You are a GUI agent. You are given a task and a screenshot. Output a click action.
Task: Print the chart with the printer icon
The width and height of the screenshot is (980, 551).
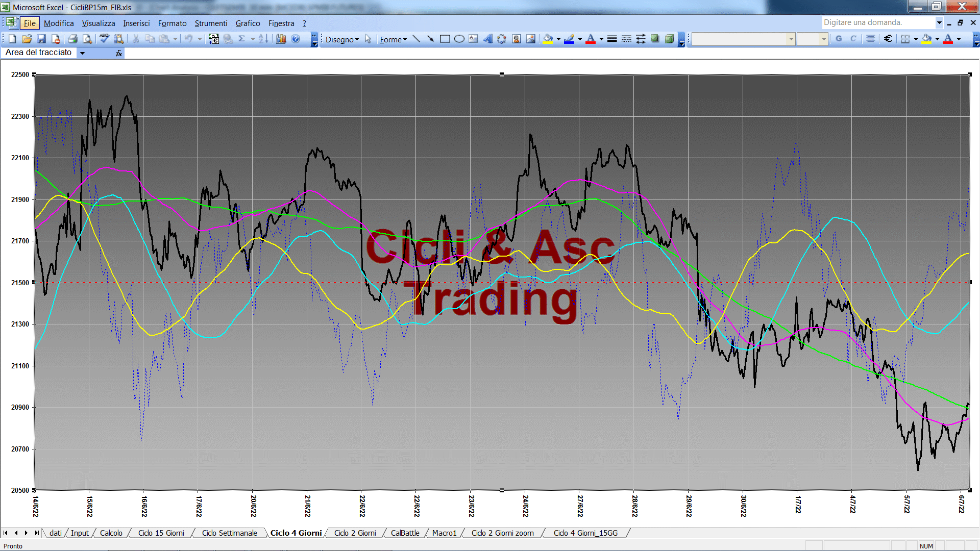pyautogui.click(x=72, y=39)
